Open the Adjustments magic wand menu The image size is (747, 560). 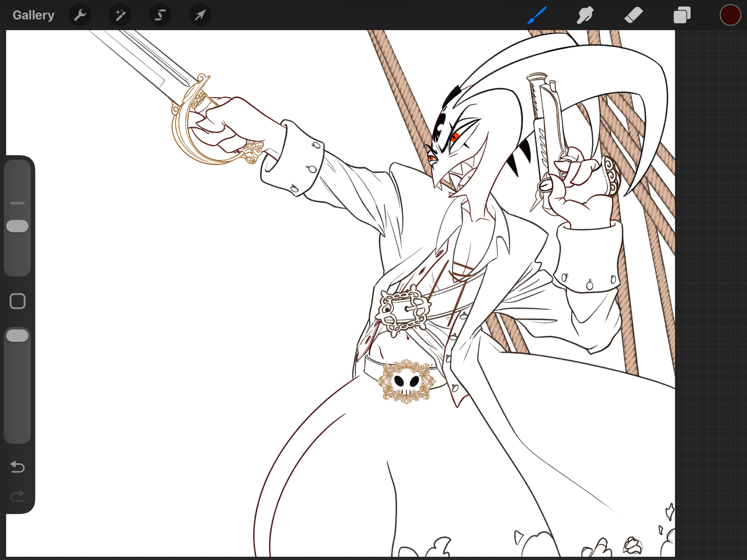tap(120, 15)
